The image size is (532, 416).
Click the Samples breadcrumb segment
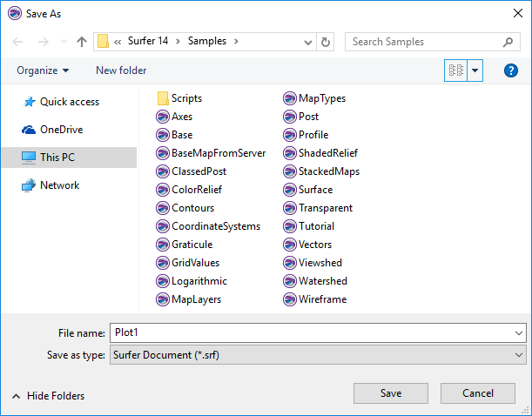click(x=207, y=41)
